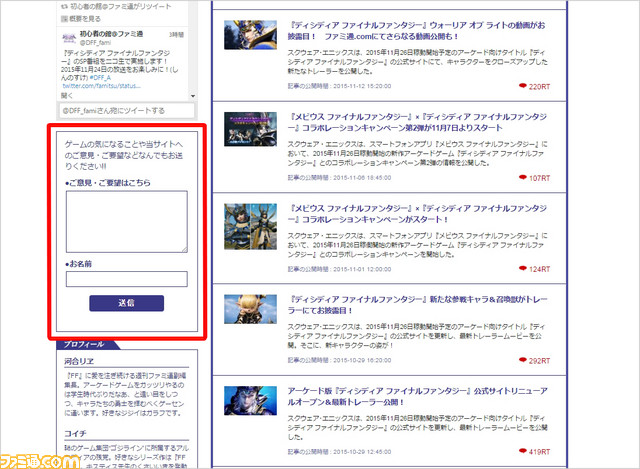This screenshot has width=640, height=469.
Task: Open the thumbnail for the 公式サイトリニューアル article
Action: [x=250, y=401]
